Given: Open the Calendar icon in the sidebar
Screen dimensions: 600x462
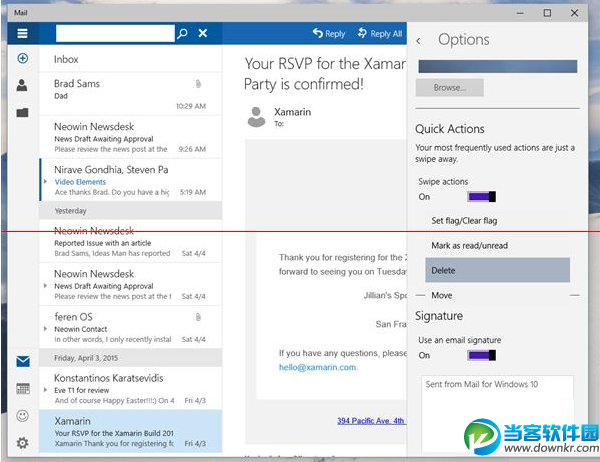Looking at the screenshot, I should (23, 389).
